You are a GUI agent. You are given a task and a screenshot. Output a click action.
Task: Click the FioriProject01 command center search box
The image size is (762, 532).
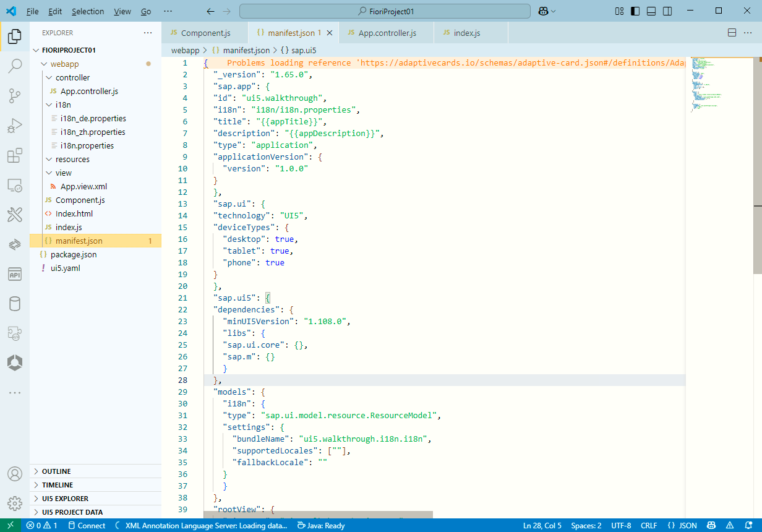[385, 11]
